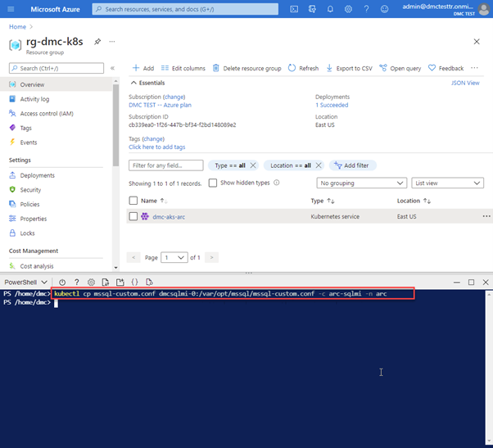Open JSON View link
Image resolution: width=493 pixels, height=448 pixels.
465,83
